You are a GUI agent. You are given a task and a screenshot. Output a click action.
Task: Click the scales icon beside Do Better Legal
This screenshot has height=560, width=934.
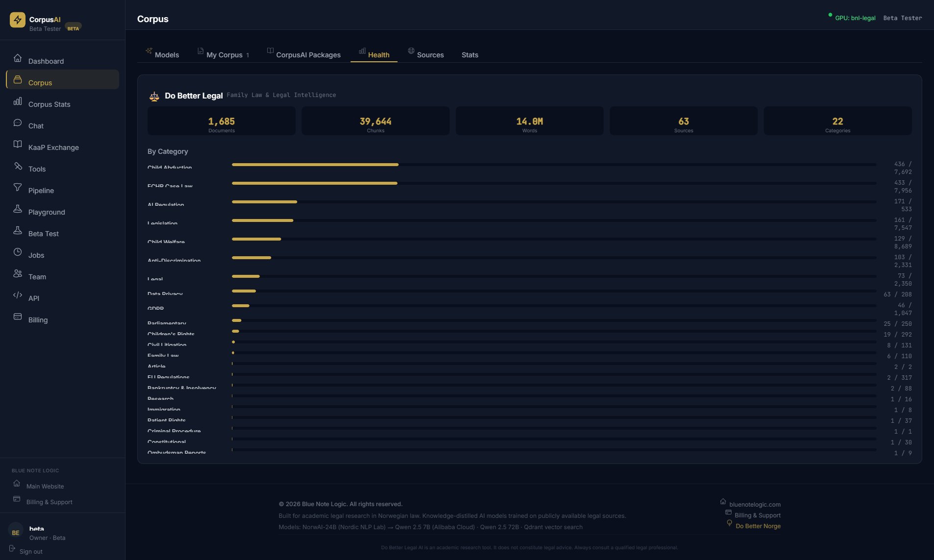coord(154,96)
